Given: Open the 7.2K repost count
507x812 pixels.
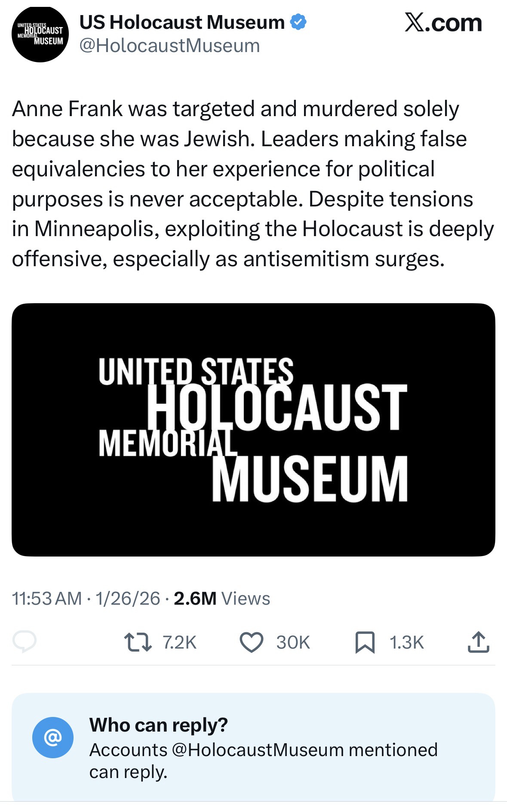Looking at the screenshot, I should (x=180, y=642).
